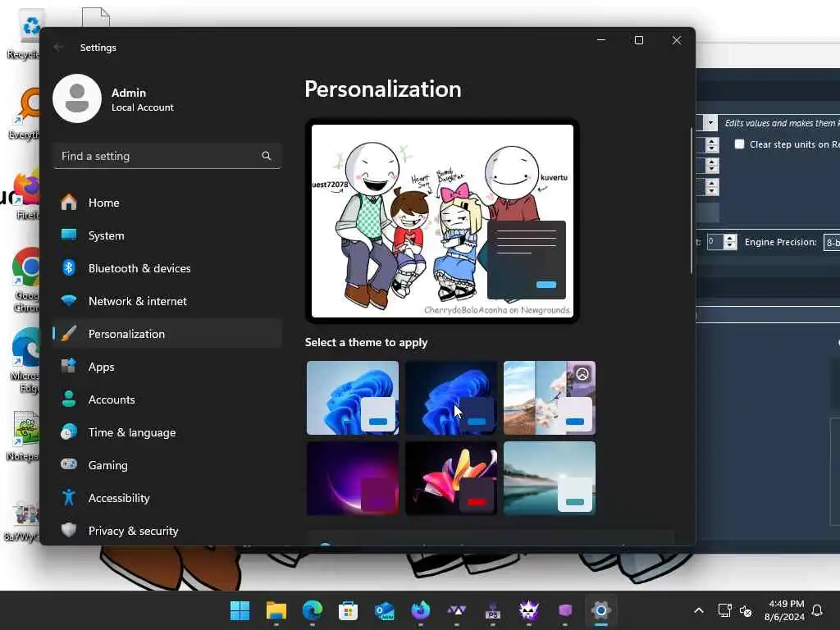Open Firefox from taskbar

[421, 610]
